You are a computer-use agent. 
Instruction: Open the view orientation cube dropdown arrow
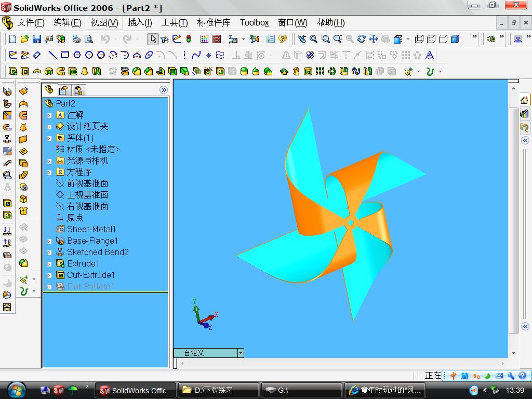click(408, 39)
